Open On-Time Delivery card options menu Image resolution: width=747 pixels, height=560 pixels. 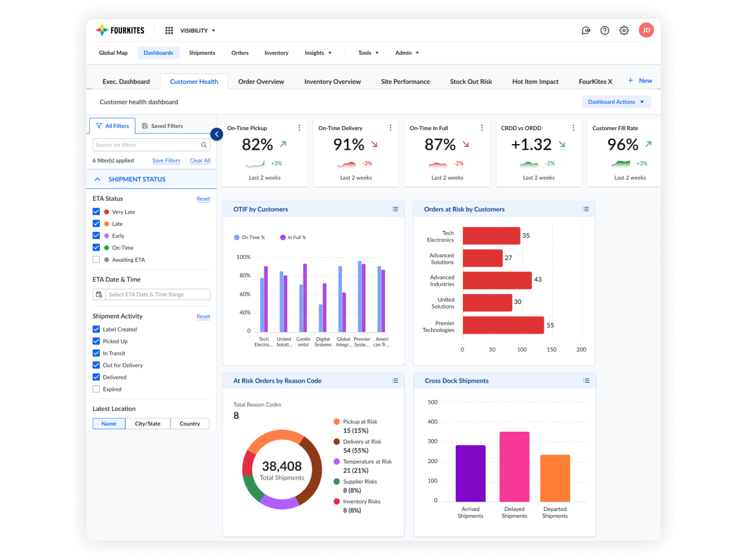point(390,128)
